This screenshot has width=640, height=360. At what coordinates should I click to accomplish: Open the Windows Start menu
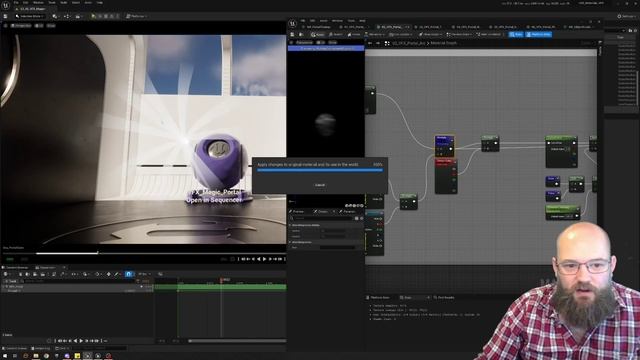click(x=5, y=356)
